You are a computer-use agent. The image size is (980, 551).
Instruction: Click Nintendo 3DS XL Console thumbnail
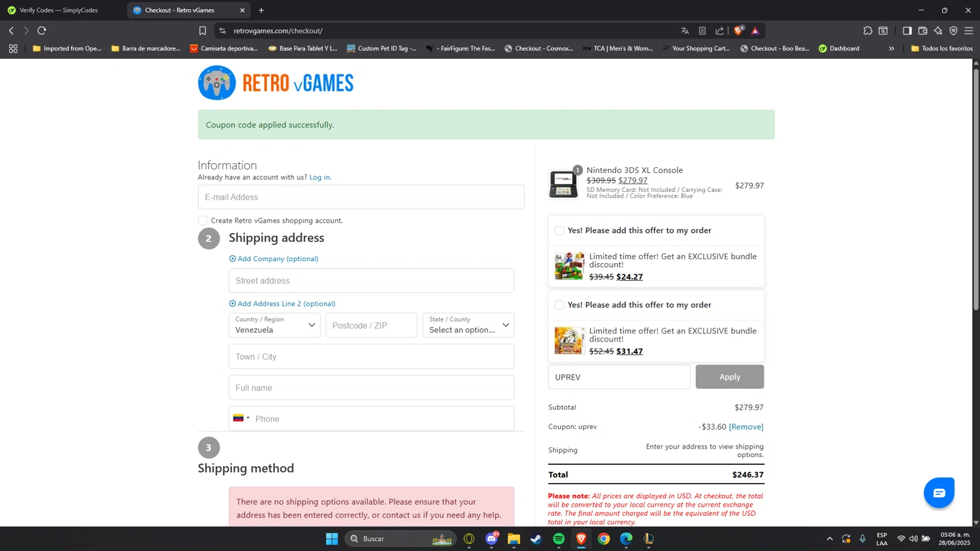pyautogui.click(x=563, y=184)
